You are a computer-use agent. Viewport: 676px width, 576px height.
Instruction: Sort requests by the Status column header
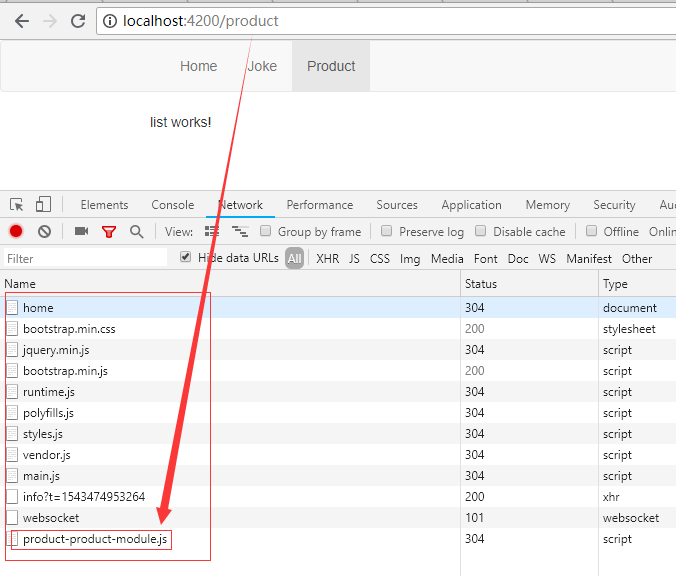(481, 284)
